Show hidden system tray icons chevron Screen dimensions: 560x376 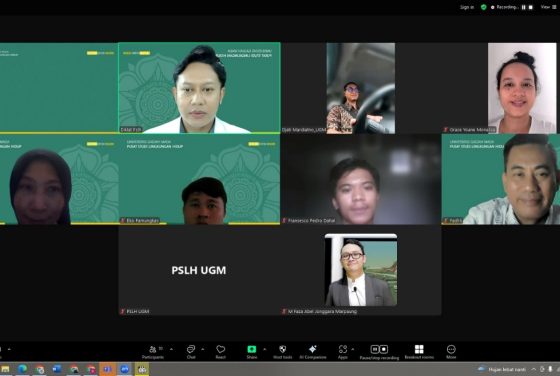pyautogui.click(x=533, y=369)
